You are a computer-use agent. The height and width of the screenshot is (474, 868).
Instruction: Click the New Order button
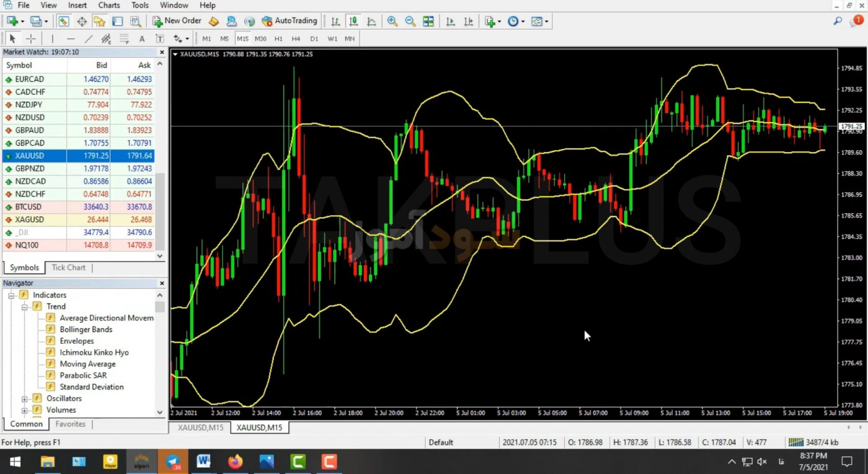(x=177, y=21)
